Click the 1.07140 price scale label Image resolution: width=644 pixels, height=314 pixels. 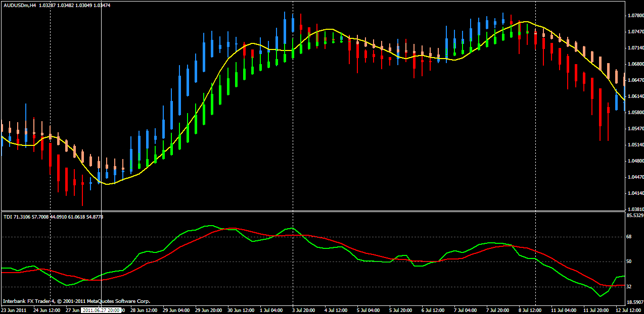point(635,48)
